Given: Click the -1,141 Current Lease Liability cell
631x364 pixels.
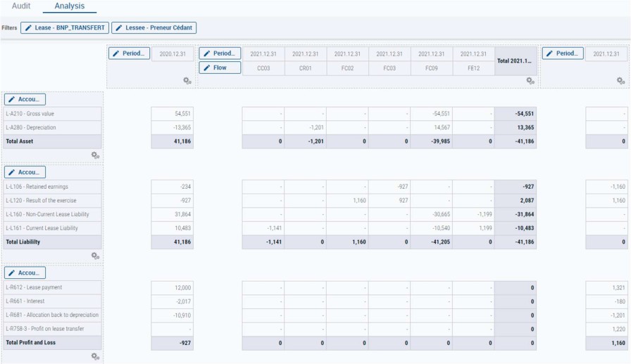Looking at the screenshot, I should (263, 228).
